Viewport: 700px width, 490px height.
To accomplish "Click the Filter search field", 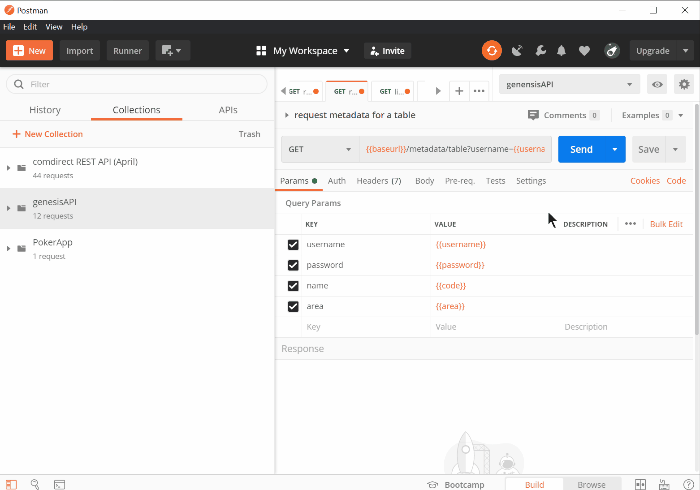I will pyautogui.click(x=137, y=84).
